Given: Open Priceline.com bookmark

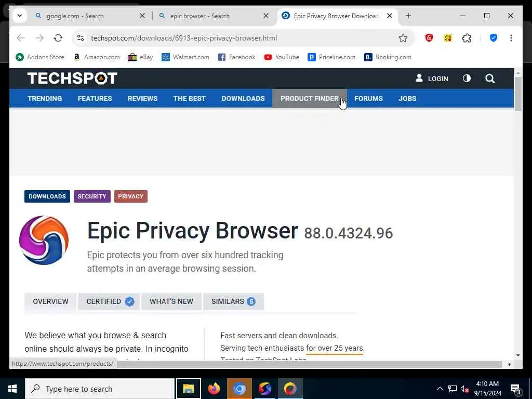Looking at the screenshot, I should pos(331,57).
